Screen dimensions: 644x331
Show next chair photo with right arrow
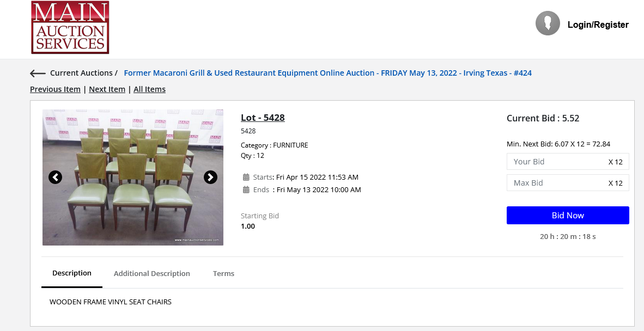click(x=210, y=177)
